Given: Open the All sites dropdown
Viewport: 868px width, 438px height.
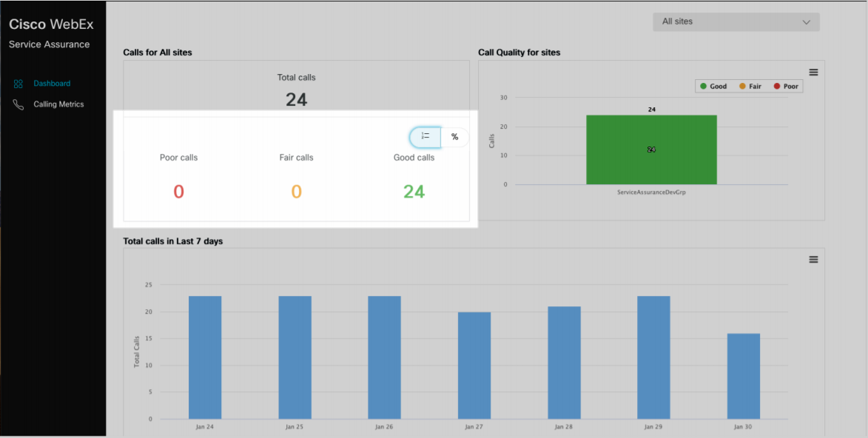Looking at the screenshot, I should coord(736,21).
